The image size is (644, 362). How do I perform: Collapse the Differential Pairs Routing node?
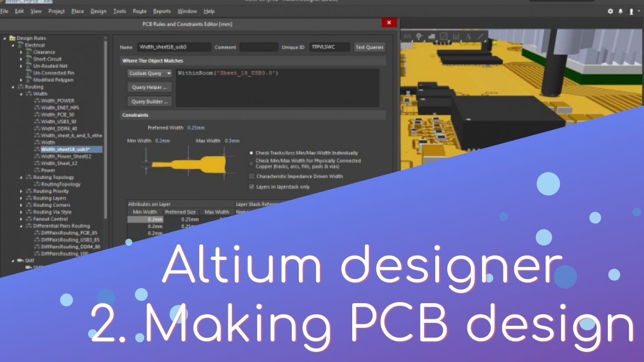click(21, 226)
